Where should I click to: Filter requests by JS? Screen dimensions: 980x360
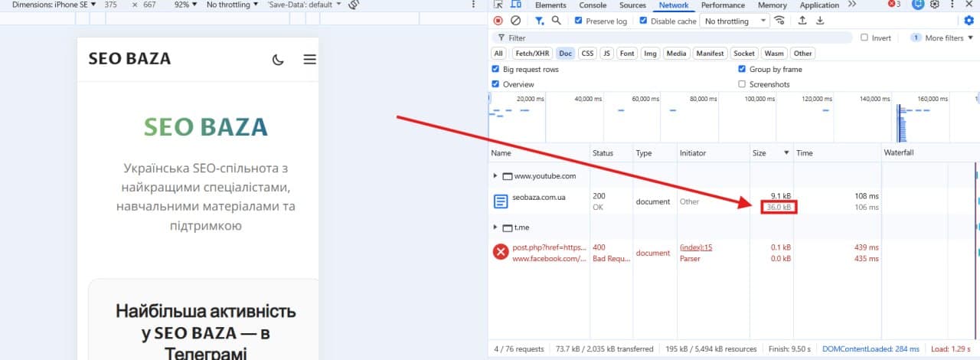click(x=606, y=54)
